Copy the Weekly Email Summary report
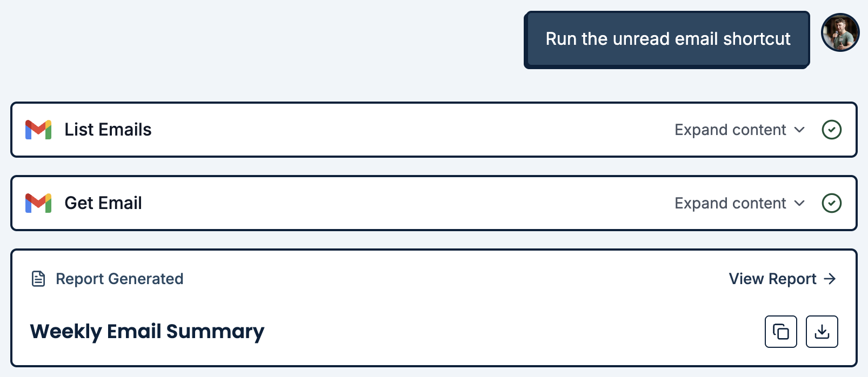 point(780,332)
